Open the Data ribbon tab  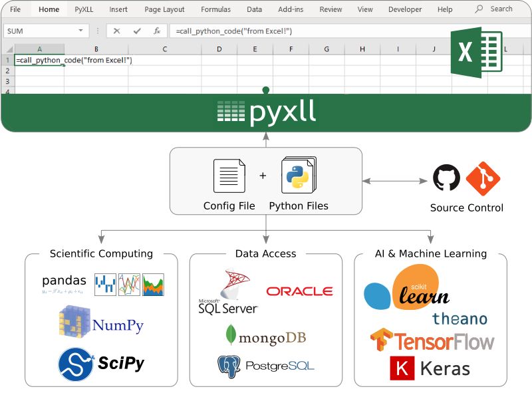pos(254,9)
